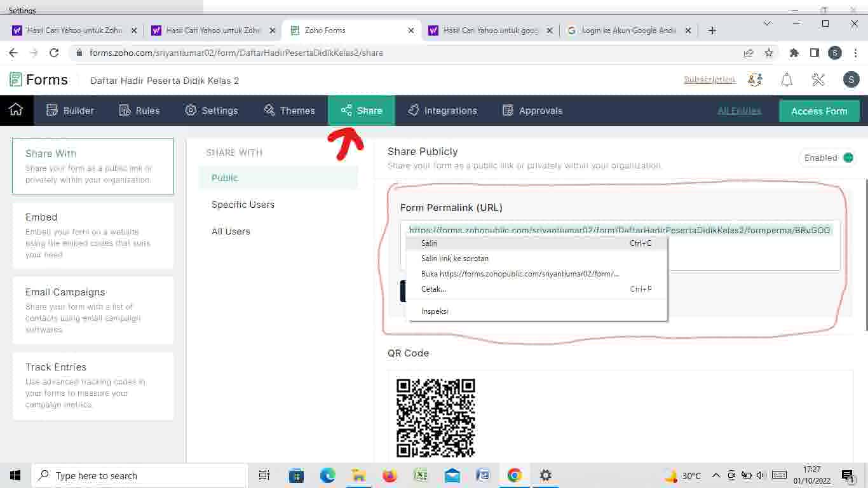868x488 pixels.
Task: Open the Chrome extensions puzzle icon
Action: (x=794, y=53)
